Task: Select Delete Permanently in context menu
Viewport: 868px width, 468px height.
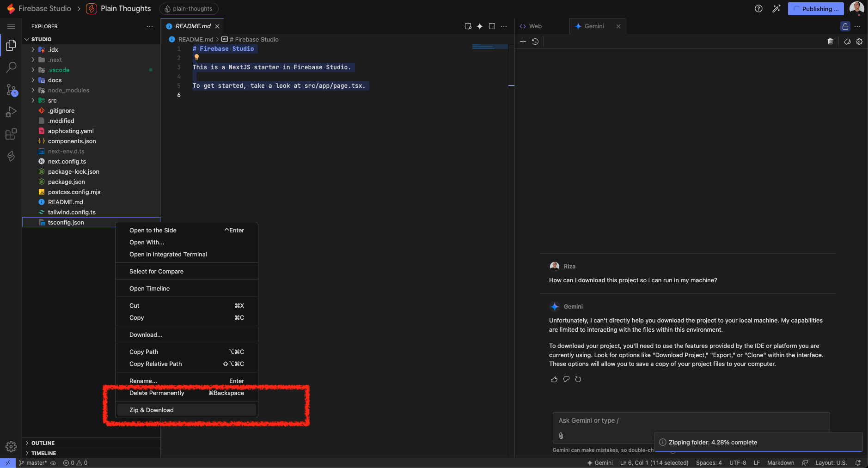Action: 187,393
